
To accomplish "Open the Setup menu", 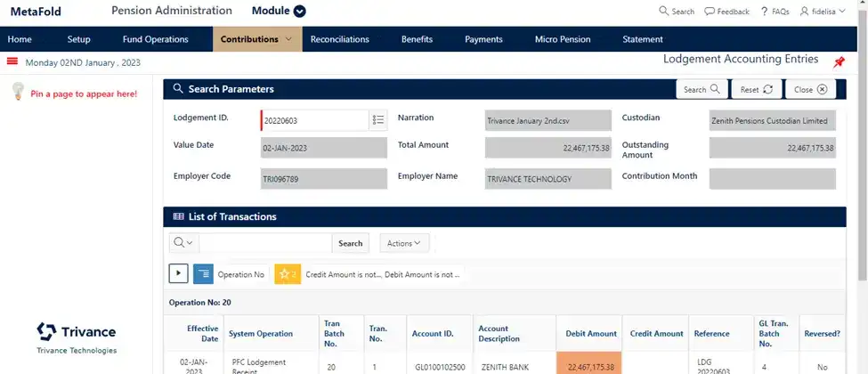I will point(78,39).
